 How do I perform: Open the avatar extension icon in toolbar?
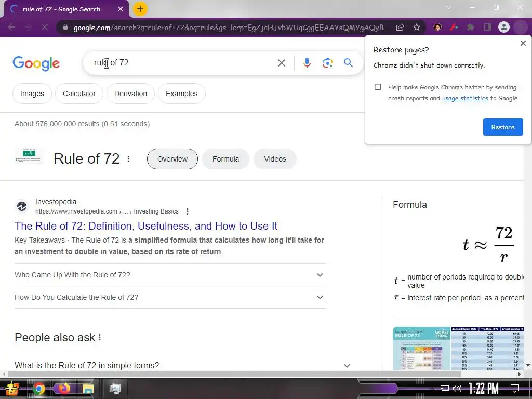(437, 27)
